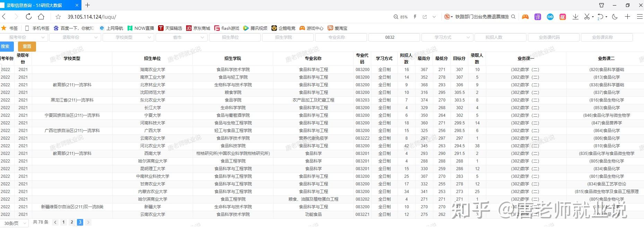Click the blue infinity extension icon
The width and height of the screenshot is (644, 236).
point(550,17)
